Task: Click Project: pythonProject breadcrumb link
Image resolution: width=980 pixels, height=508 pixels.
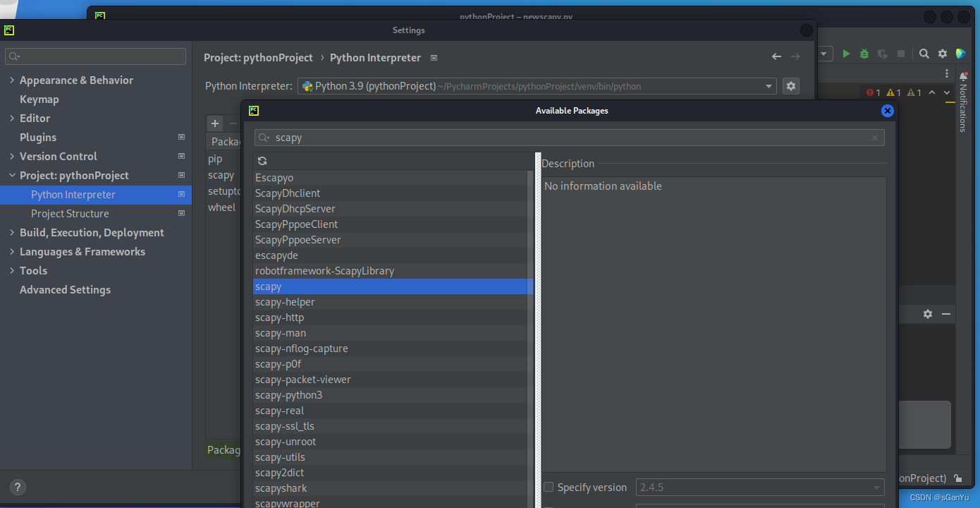Action: (x=258, y=58)
